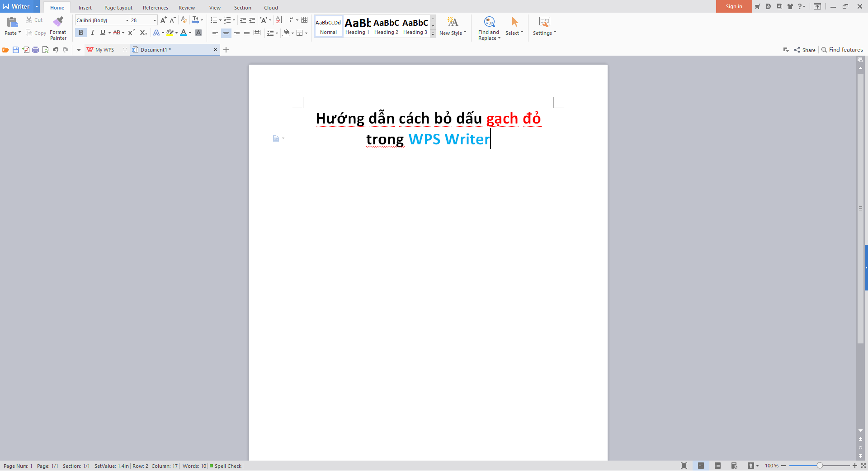The height and width of the screenshot is (471, 868).
Task: Open the View tab
Action: click(x=215, y=8)
